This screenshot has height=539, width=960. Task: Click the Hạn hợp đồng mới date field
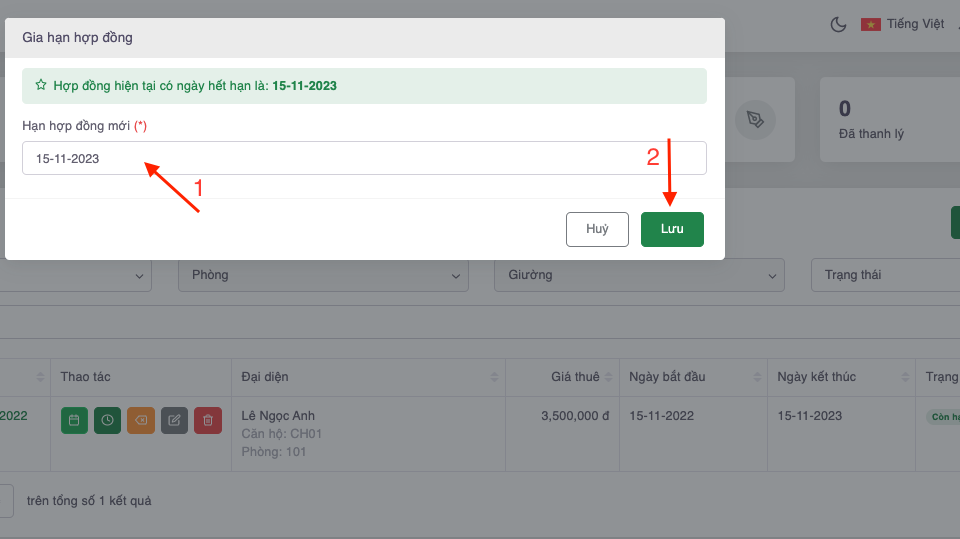coord(364,158)
